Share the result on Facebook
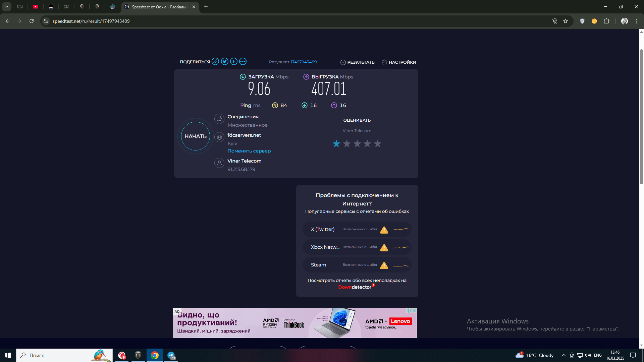644x362 pixels. click(234, 61)
